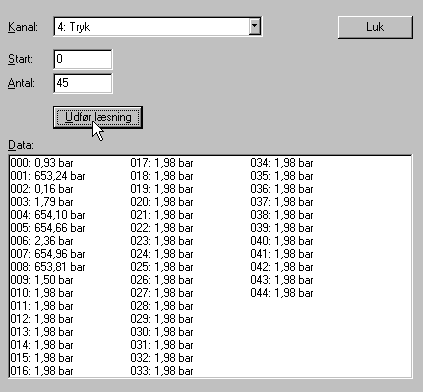Image resolution: width=423 pixels, height=392 pixels.
Task: Select data row '043: 1,98 bar'
Action: coord(282,280)
